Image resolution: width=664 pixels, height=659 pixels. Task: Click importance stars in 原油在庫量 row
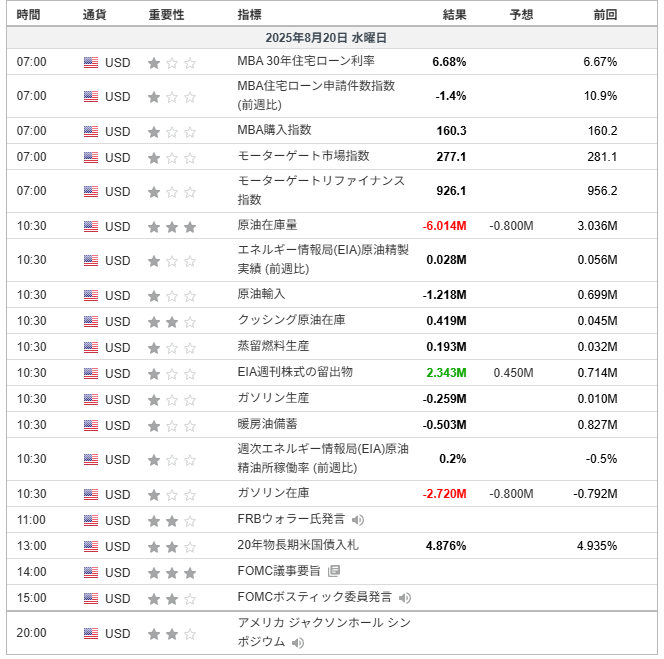(172, 227)
